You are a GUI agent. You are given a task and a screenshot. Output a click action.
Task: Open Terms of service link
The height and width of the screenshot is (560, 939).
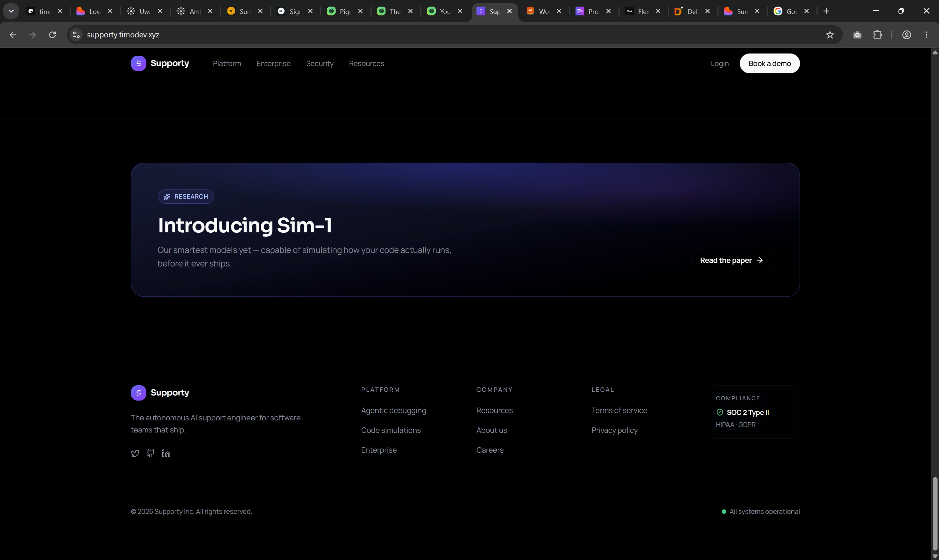pos(619,410)
